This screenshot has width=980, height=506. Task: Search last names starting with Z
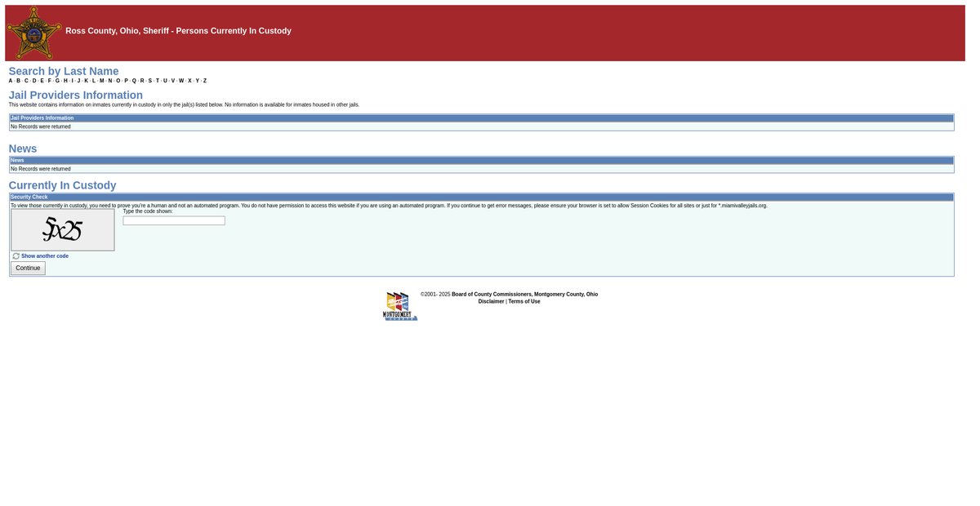tap(205, 81)
